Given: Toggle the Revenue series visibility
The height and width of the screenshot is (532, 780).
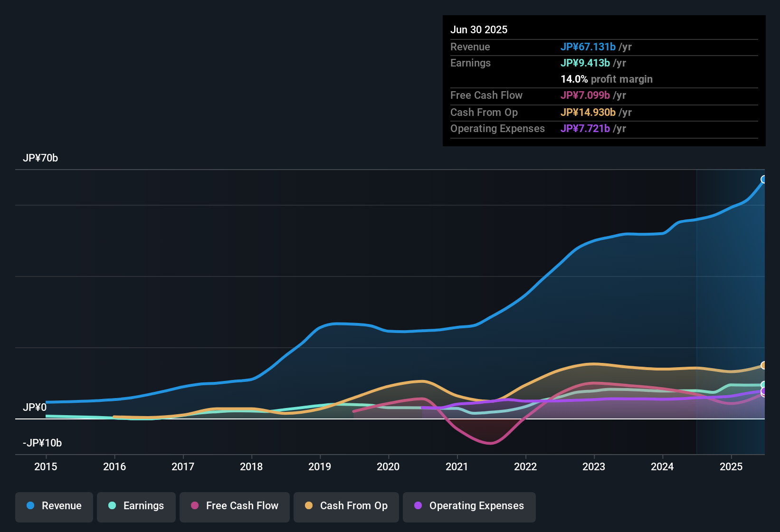Looking at the screenshot, I should [54, 506].
